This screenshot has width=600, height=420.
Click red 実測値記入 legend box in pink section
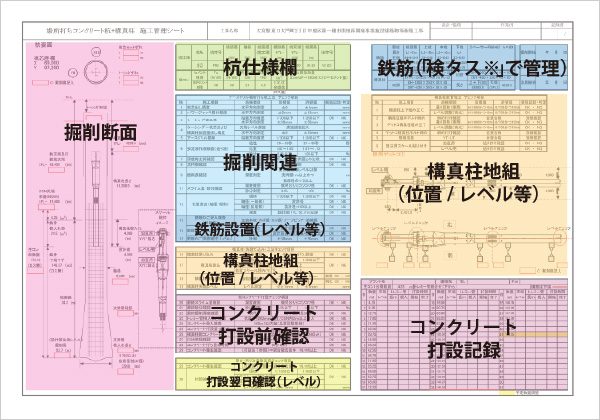[x=40, y=82]
